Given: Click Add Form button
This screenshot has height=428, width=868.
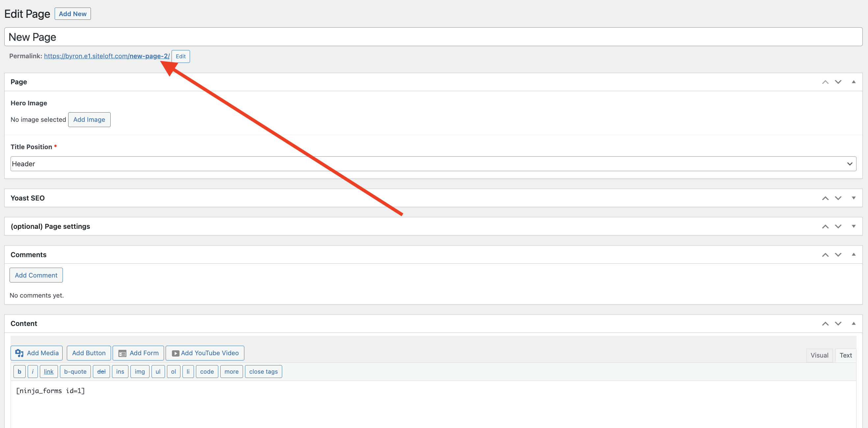Looking at the screenshot, I should (x=138, y=353).
